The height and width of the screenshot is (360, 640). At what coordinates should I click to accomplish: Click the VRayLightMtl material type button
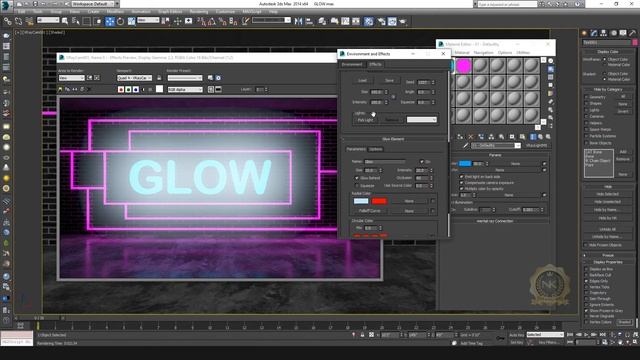pyautogui.click(x=536, y=146)
